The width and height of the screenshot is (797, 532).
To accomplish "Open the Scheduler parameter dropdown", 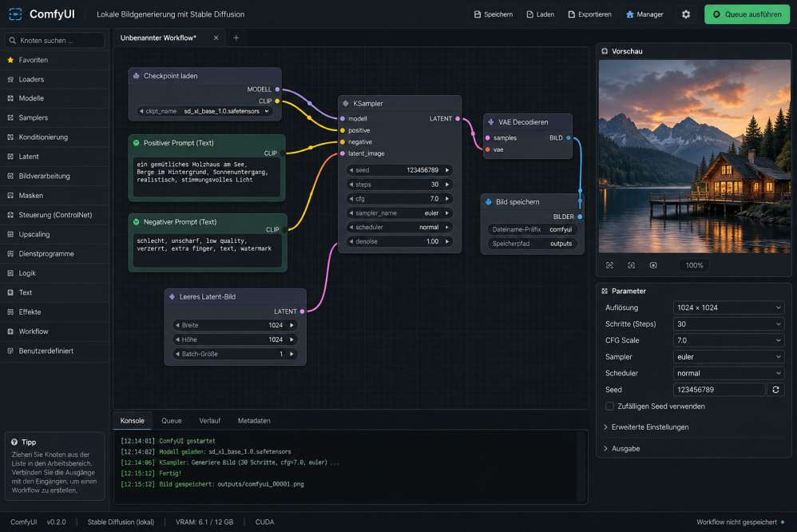I will point(728,373).
